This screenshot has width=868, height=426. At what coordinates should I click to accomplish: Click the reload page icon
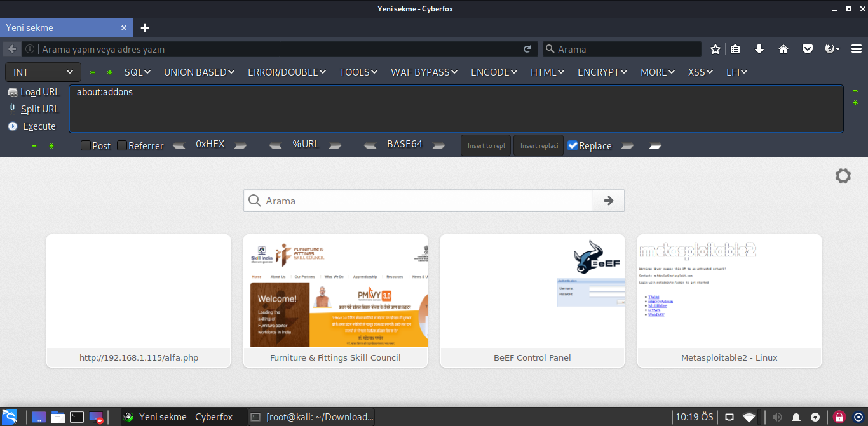(x=527, y=49)
